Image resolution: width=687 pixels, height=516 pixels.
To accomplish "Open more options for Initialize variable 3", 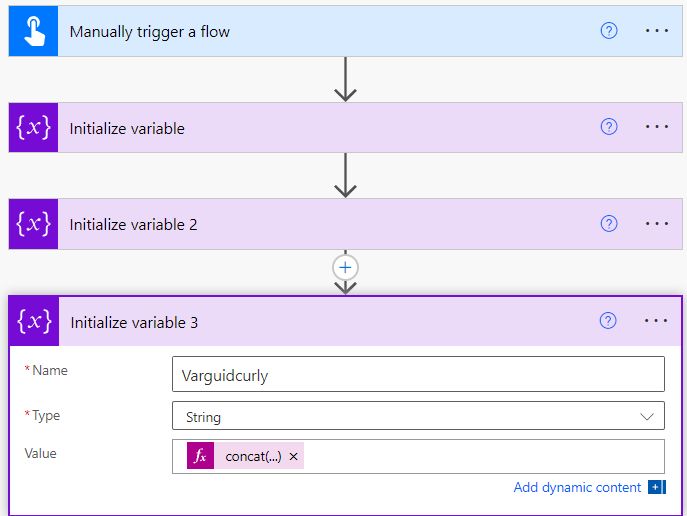I will tap(655, 321).
